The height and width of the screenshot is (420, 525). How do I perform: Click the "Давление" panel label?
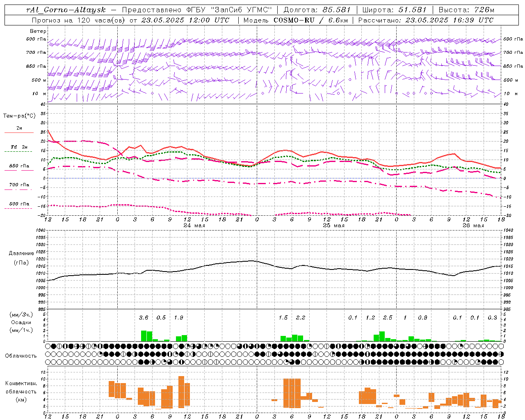[21, 253]
